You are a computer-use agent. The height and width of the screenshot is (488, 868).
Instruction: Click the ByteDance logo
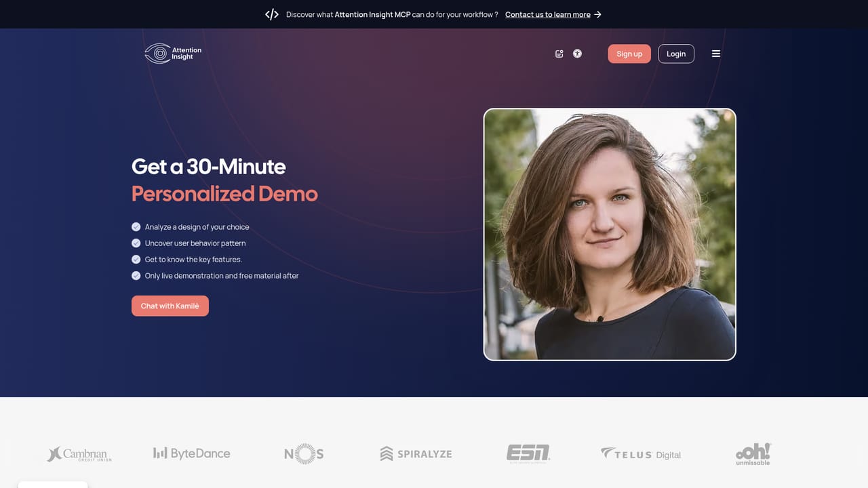click(192, 453)
